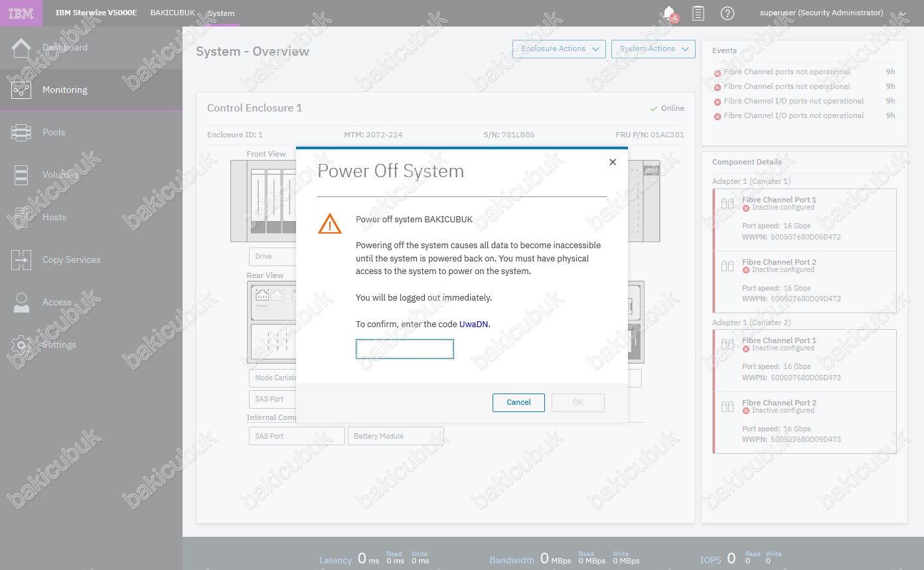Click Canister 1 Fibre Channel Port 1 icon
Viewport: 924px width, 570px height.
click(728, 204)
